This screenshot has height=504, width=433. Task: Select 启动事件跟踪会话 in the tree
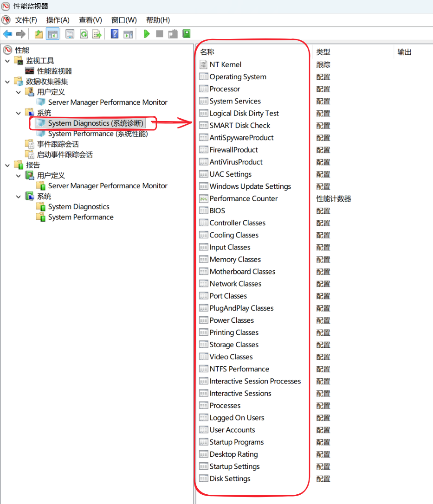(x=65, y=154)
